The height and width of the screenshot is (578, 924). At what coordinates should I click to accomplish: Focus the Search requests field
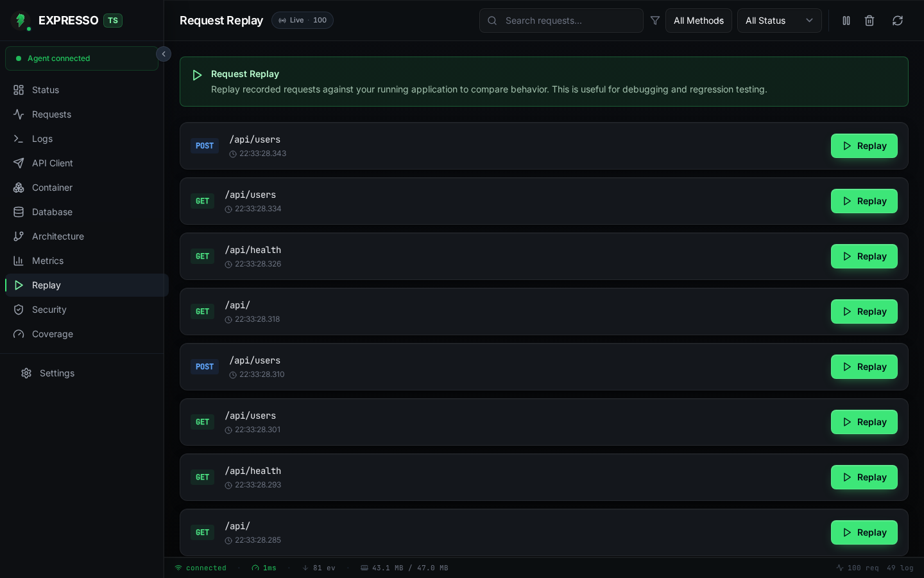coord(561,21)
